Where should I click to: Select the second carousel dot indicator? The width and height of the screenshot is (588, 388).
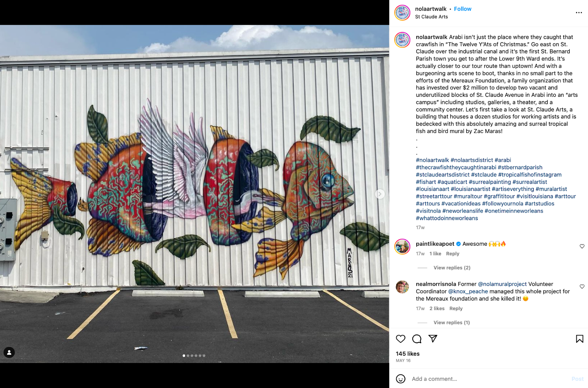[188, 356]
